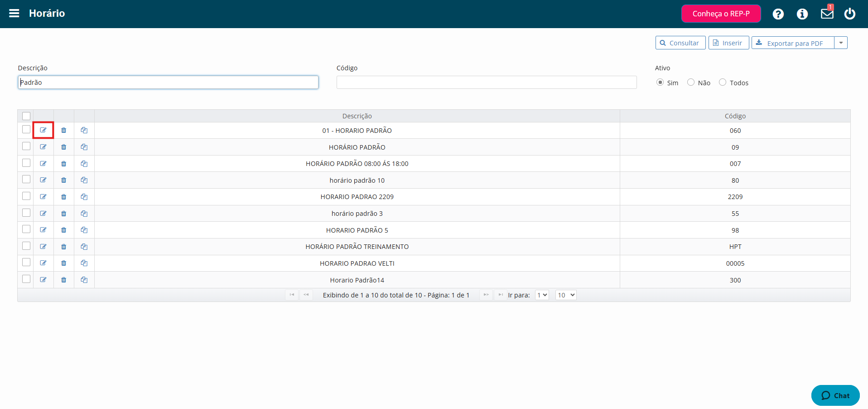Check the HORARIO PADRAO 2209 checkbox
The width and height of the screenshot is (868, 409).
pyautogui.click(x=26, y=196)
